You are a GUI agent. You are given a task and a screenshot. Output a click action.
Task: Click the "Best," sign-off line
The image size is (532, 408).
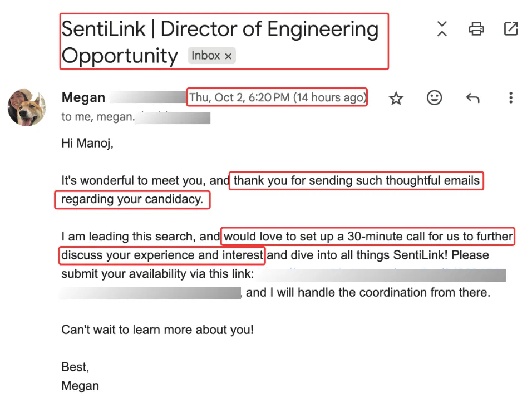[75, 367]
